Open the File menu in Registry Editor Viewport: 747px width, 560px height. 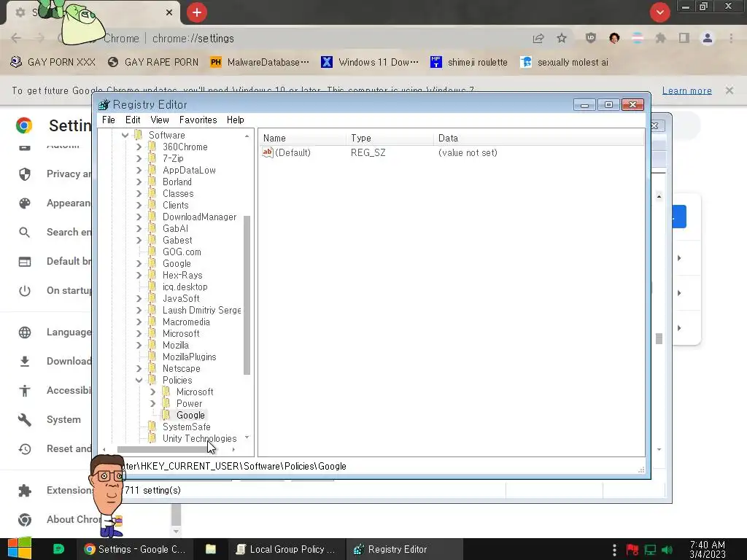[x=109, y=120]
